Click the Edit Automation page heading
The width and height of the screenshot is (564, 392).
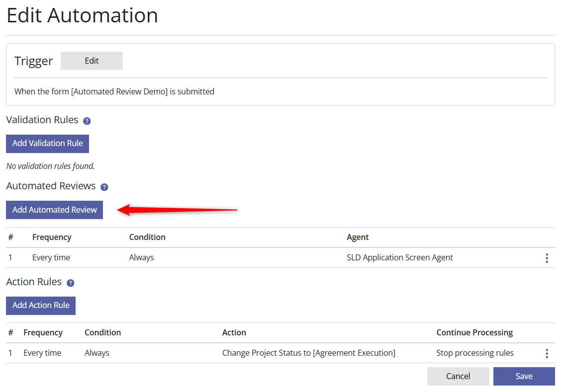tap(82, 15)
